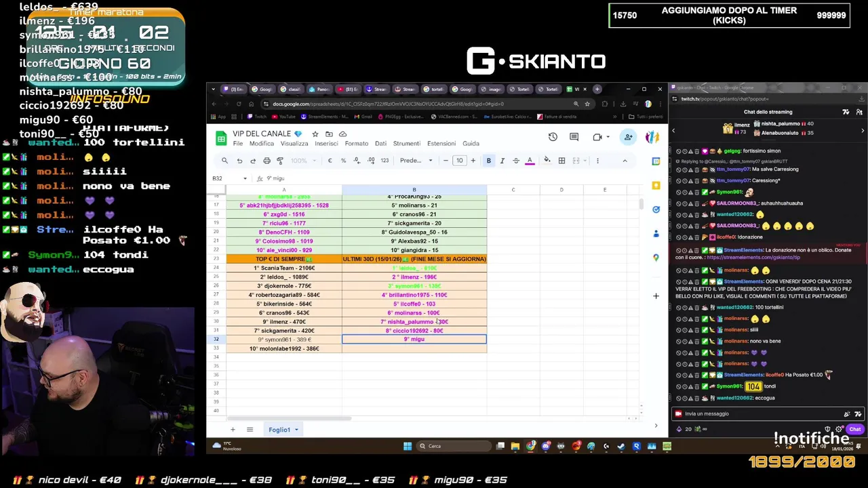This screenshot has width=868, height=488.
Task: Click the Gmail bookmark
Action: (362, 117)
